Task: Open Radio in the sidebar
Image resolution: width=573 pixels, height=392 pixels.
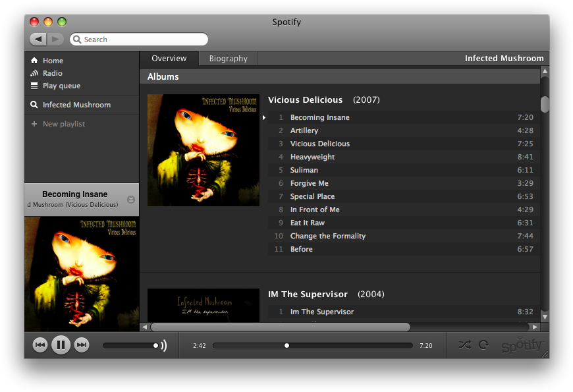Action: tap(53, 73)
